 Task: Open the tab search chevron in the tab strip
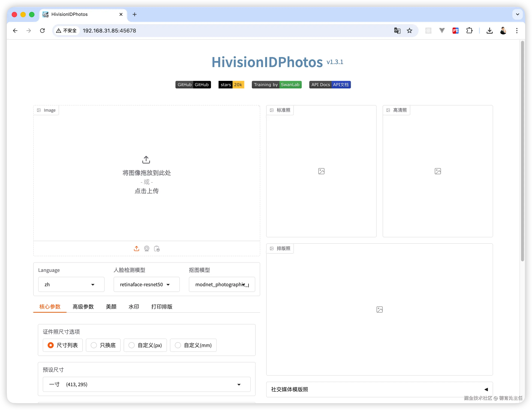pyautogui.click(x=518, y=14)
